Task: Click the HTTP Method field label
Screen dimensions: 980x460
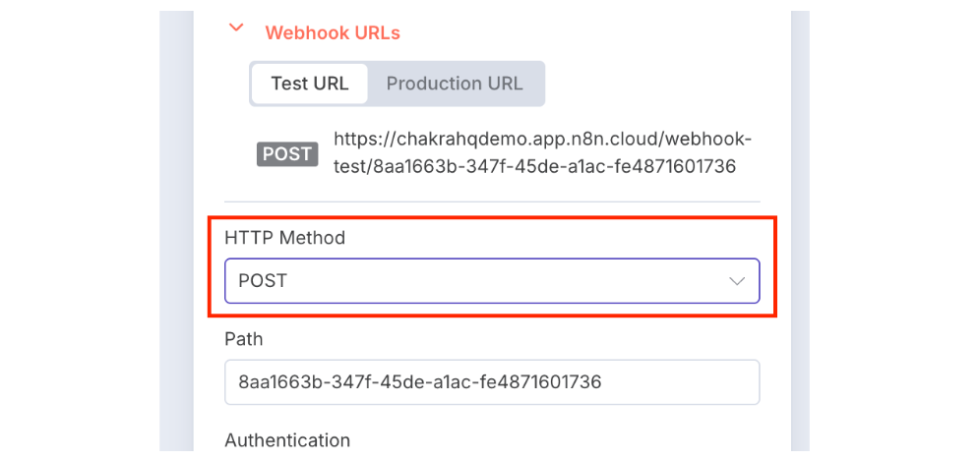Action: coord(284,238)
